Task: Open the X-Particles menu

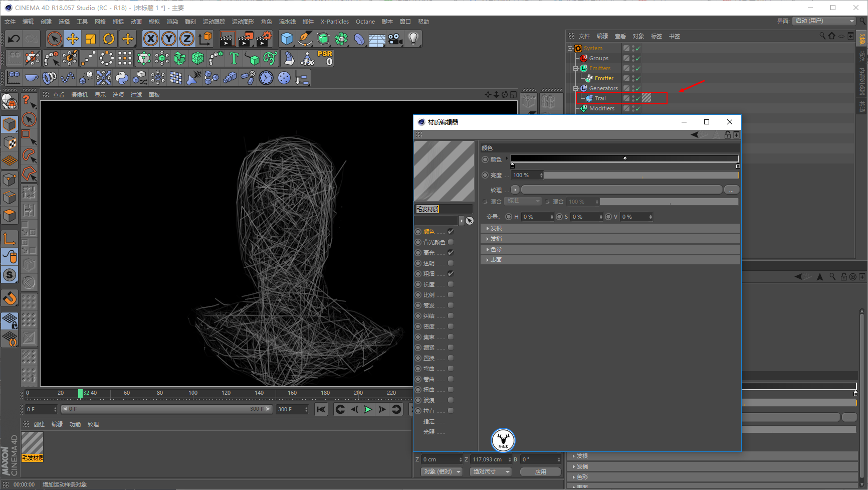Action: coord(335,22)
